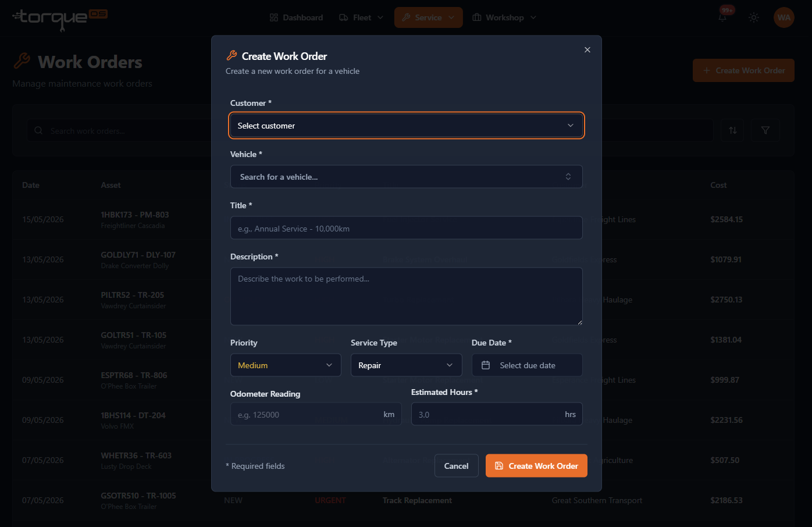Click the calendar icon in Due Date

pyautogui.click(x=486, y=365)
